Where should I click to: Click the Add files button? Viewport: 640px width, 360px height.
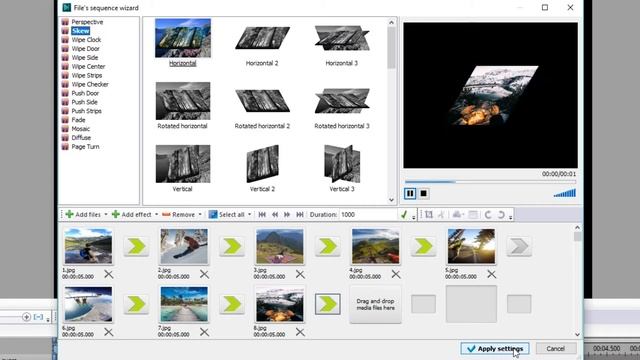(83, 215)
